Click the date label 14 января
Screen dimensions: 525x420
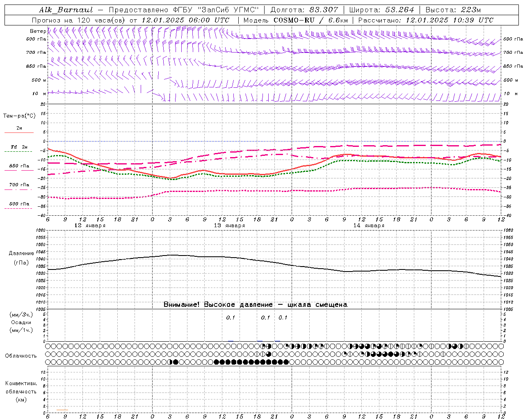[x=369, y=226]
